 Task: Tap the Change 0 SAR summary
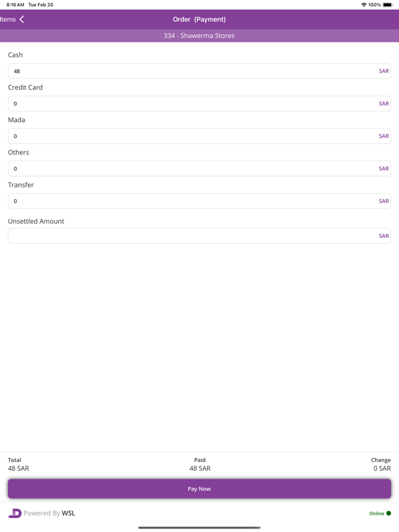381,464
